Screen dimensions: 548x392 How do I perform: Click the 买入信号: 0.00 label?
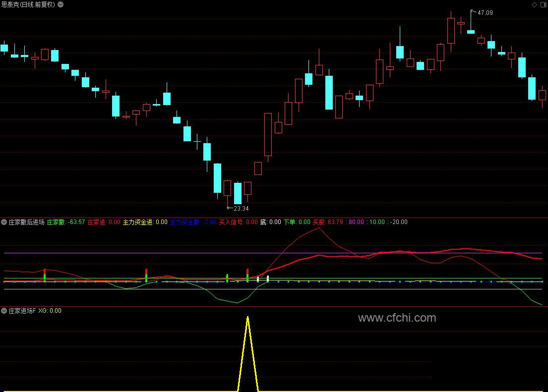tap(239, 222)
